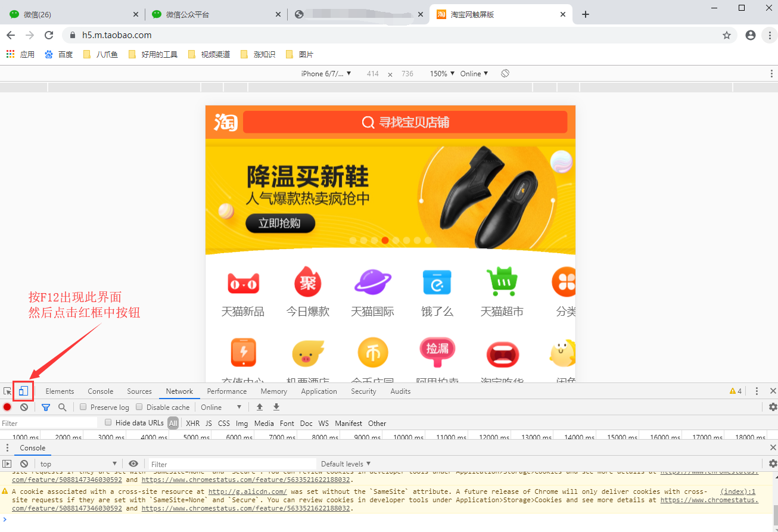Rotate the device viewport
Image resolution: width=778 pixels, height=532 pixels.
505,73
